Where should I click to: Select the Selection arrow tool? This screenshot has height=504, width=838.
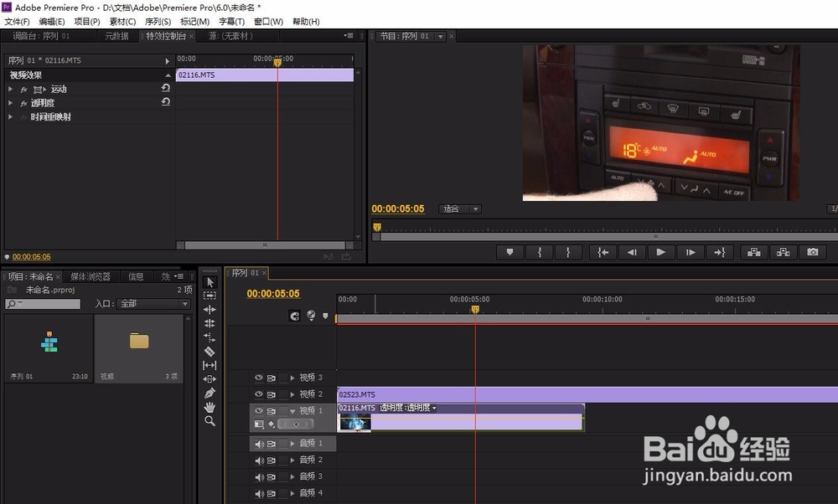(x=209, y=282)
